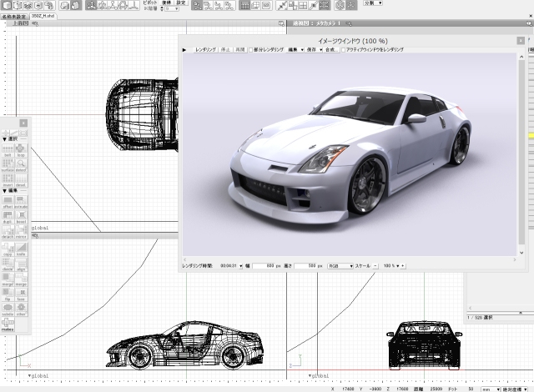Click the subdiv tool icon
The width and height of the screenshot is (534, 392).
pos(8,306)
